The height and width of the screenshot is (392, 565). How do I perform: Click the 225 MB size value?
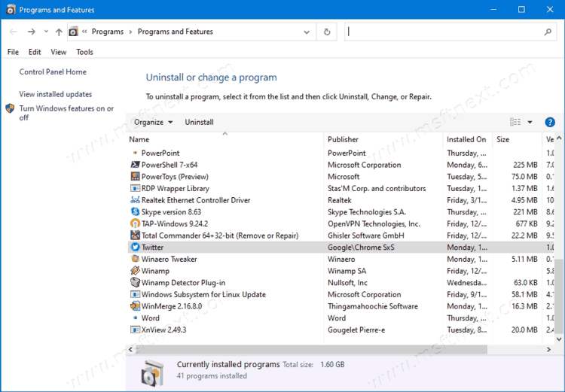525,165
